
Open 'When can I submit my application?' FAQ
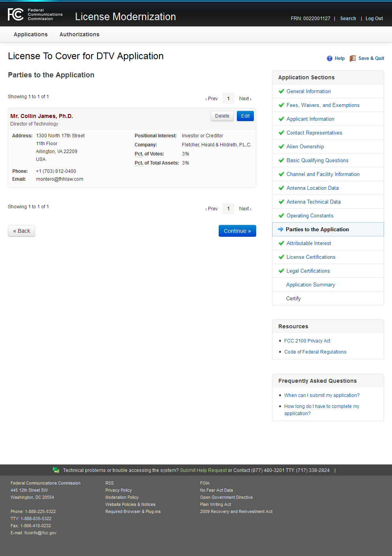[322, 395]
